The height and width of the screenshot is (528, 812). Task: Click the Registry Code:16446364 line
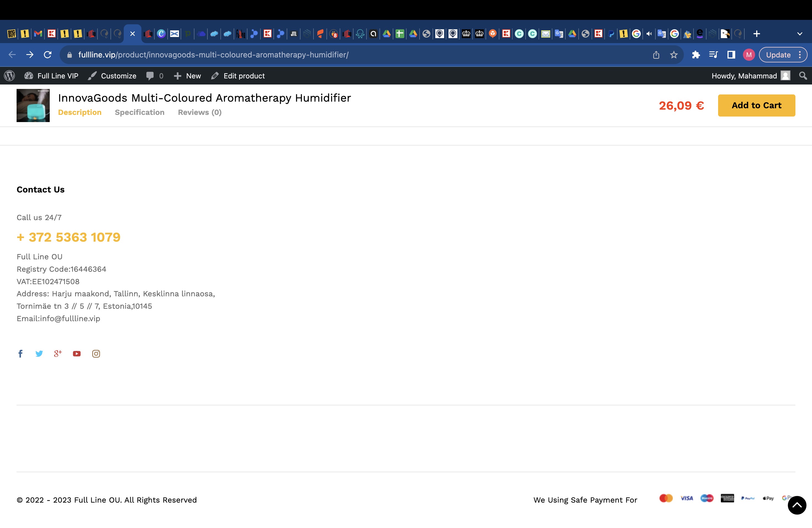coord(61,269)
